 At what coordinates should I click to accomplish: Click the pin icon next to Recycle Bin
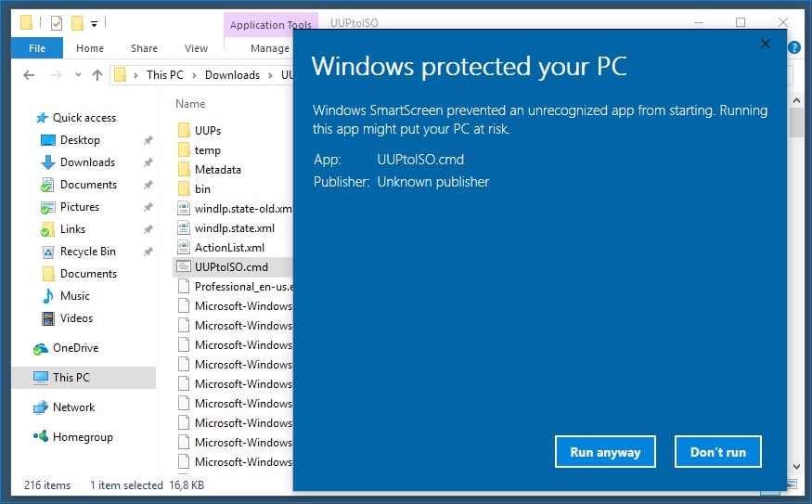click(x=148, y=252)
